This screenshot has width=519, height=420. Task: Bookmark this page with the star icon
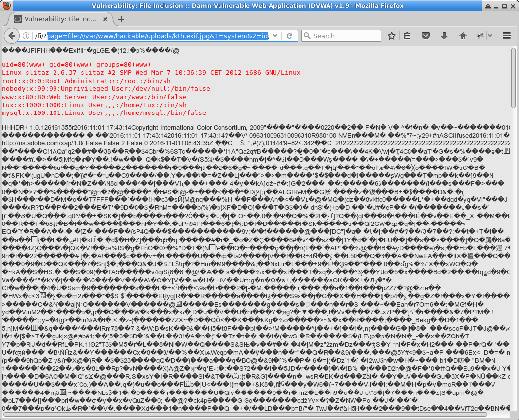(x=391, y=36)
